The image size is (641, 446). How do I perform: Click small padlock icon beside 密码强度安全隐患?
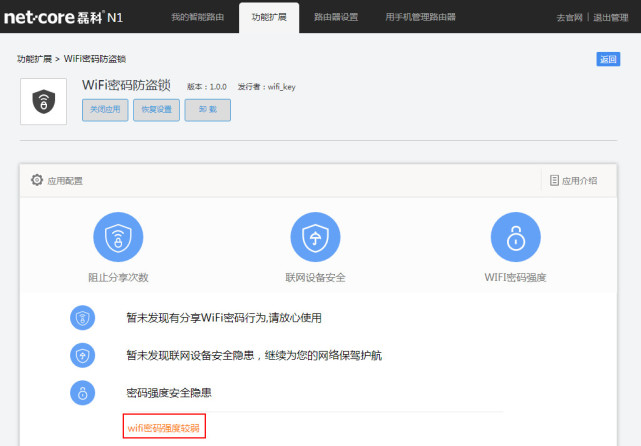83,393
